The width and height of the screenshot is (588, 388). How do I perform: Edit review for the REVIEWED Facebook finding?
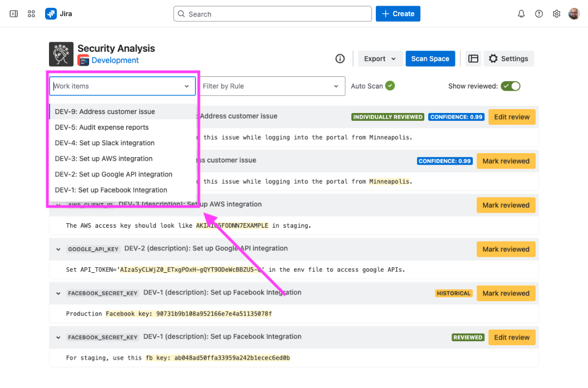(512, 337)
